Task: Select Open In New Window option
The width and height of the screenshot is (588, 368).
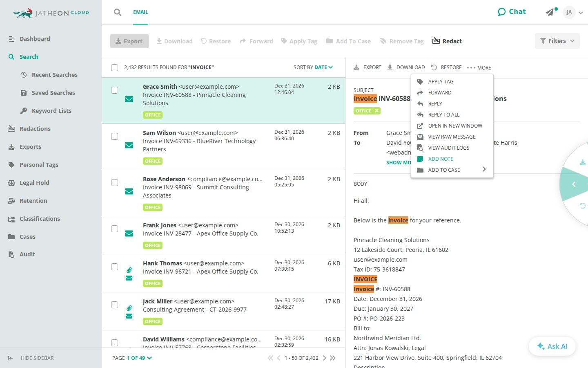Action: pyautogui.click(x=452, y=126)
